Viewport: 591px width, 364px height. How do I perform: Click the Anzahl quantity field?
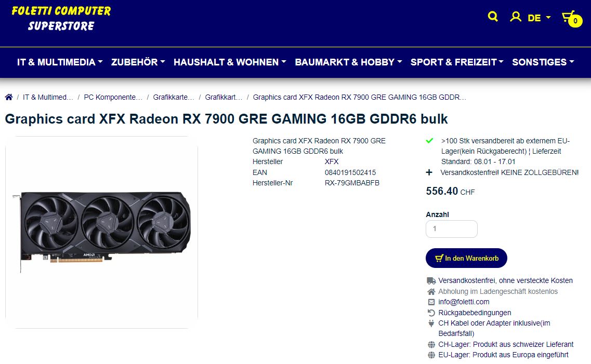[x=452, y=229]
